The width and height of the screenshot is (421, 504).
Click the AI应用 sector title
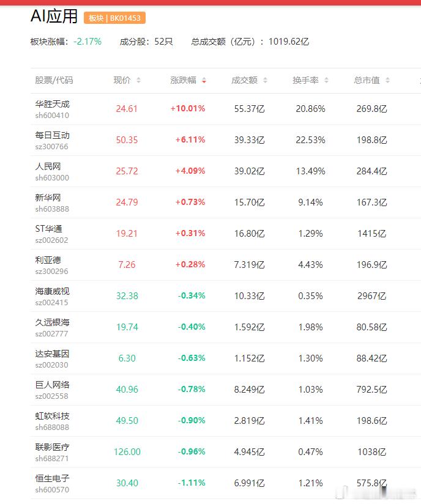point(53,17)
